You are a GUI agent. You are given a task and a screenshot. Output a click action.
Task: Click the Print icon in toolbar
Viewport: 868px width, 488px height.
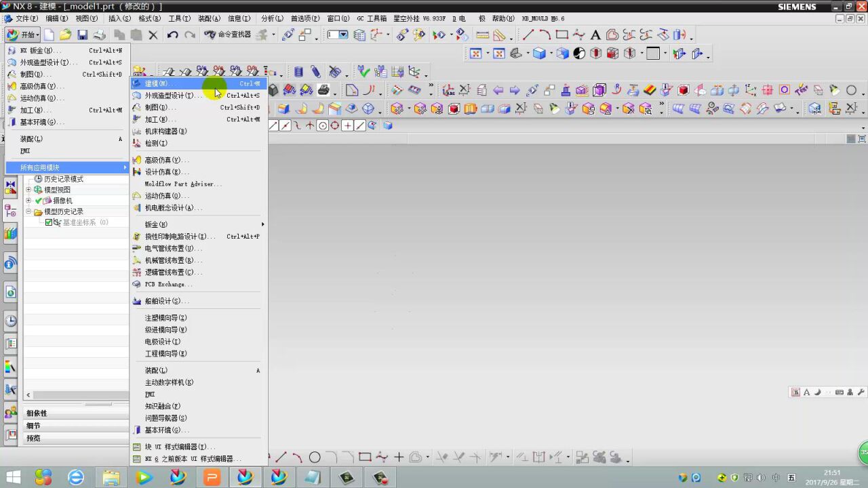pos(99,35)
